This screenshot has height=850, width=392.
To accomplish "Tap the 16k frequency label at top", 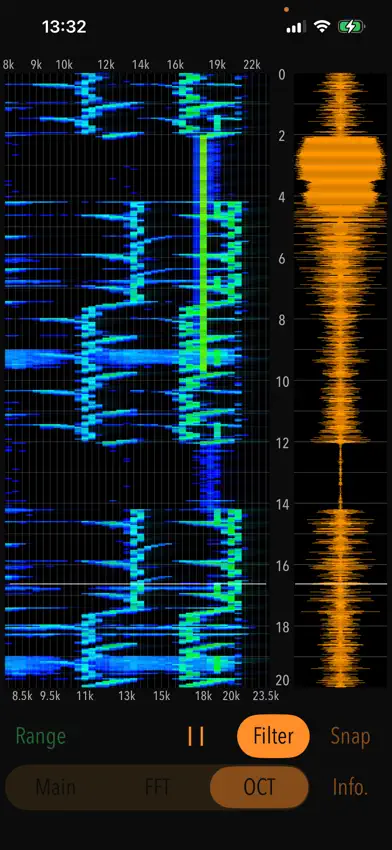I will pos(176,65).
